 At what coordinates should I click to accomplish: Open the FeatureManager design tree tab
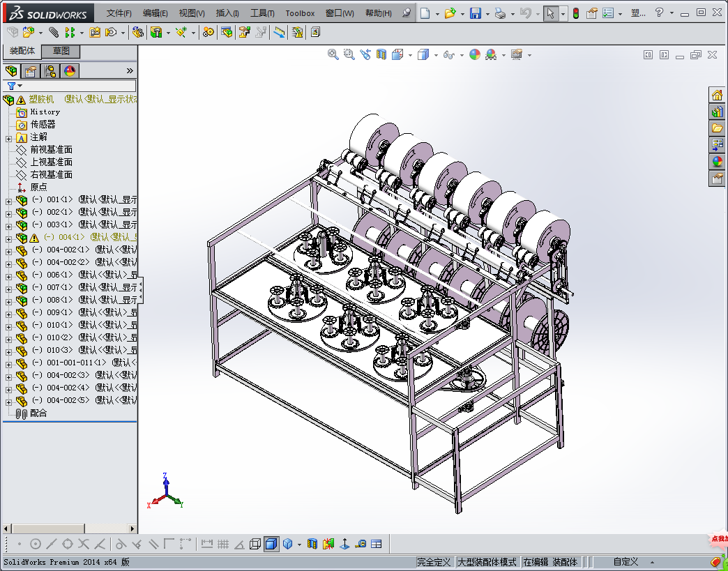coord(11,71)
